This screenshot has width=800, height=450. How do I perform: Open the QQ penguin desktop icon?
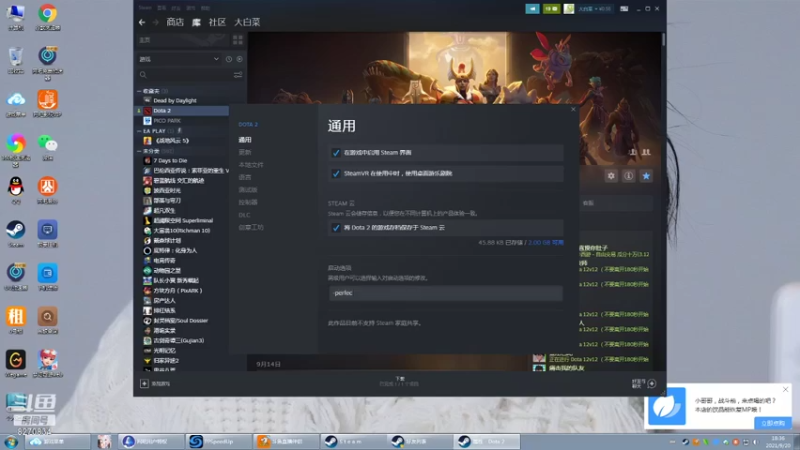coord(16,190)
